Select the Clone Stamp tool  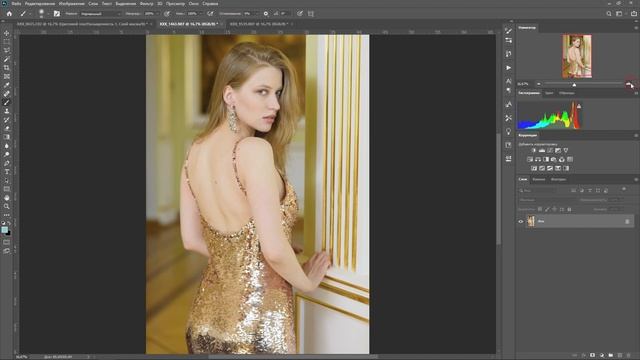[7, 111]
